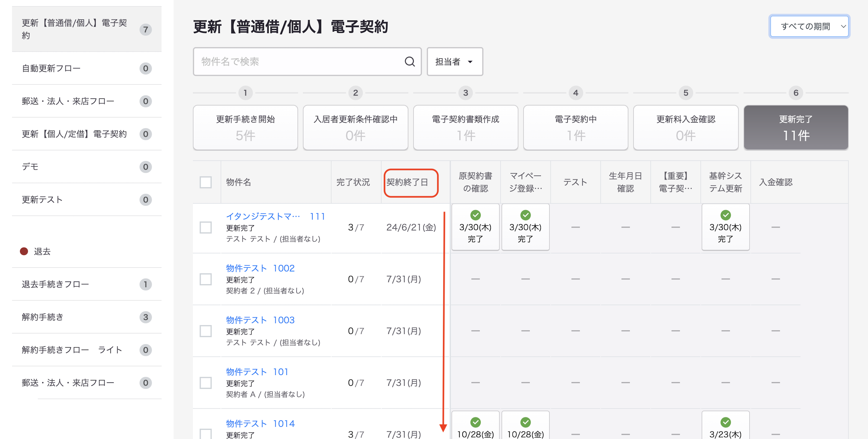Open property link 物件テスト 1002
Viewport: 868px width, 439px height.
pos(260,268)
